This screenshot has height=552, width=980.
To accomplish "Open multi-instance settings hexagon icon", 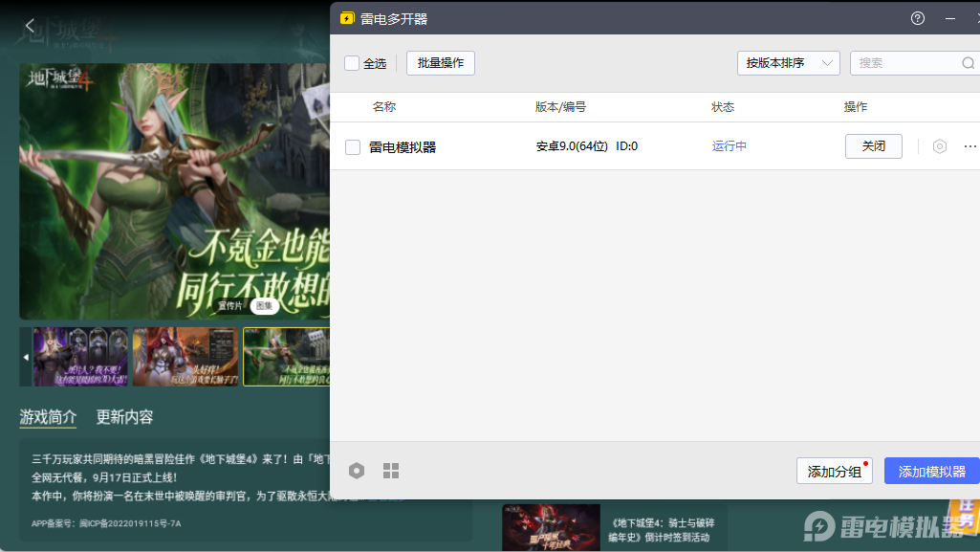I will tap(357, 471).
